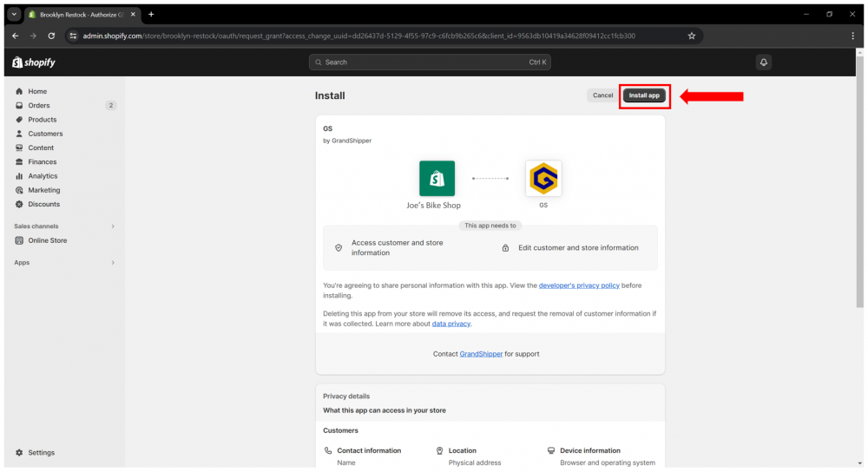Click the Location pin icon
Screen dimensions: 868x472
(439, 450)
